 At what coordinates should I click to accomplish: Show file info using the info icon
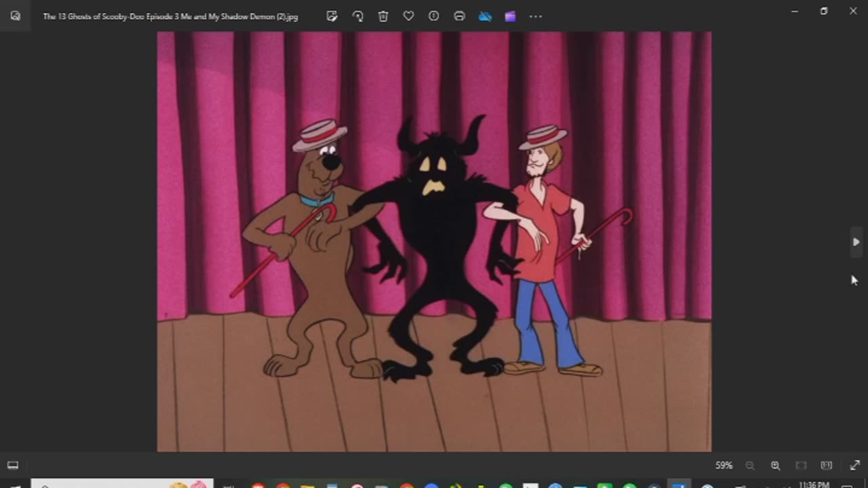click(434, 16)
